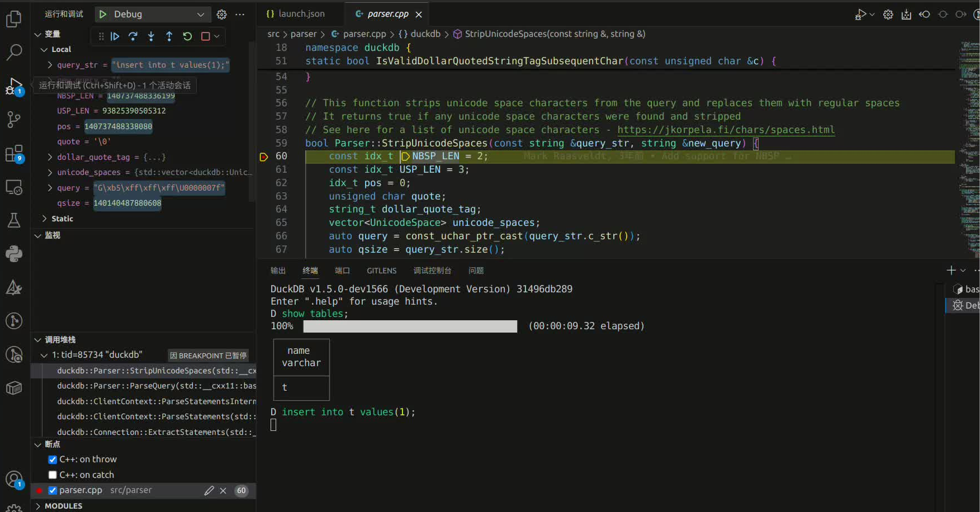The height and width of the screenshot is (512, 980).
Task: Enable the C++: on catch breakpoint
Action: 53,475
